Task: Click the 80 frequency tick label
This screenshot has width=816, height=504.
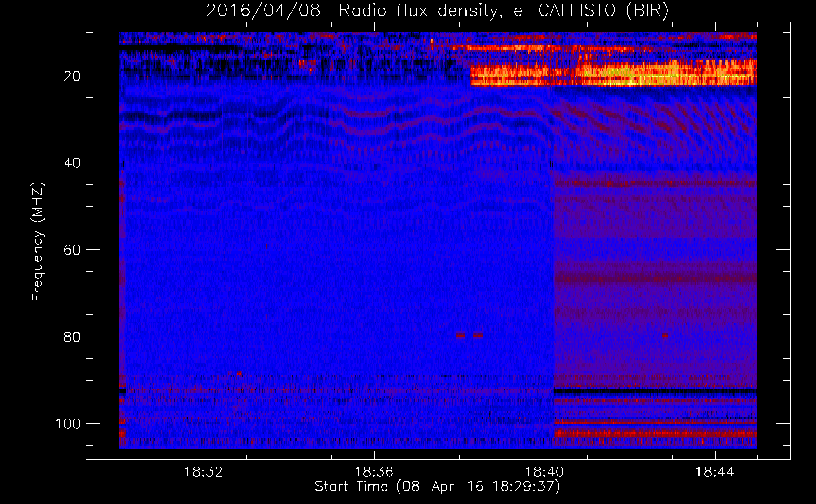Action: tap(72, 337)
